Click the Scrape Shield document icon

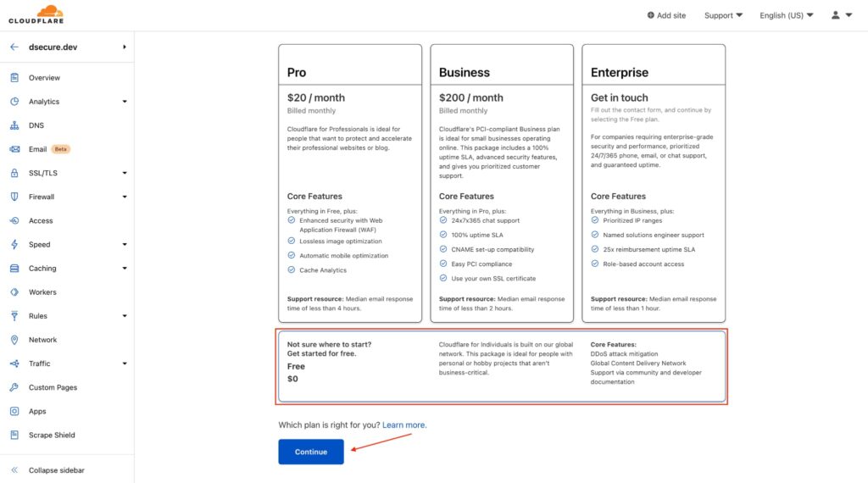(x=14, y=435)
